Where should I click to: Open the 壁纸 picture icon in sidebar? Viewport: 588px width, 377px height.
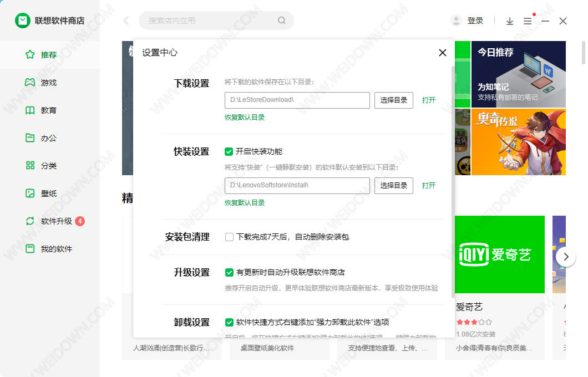click(x=30, y=193)
